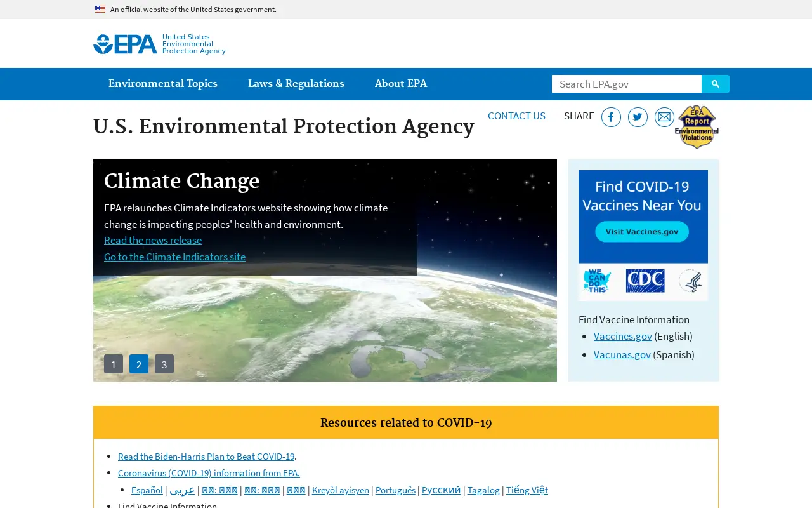Focus the Search EPA.gov field
Screen dimensions: 812x508
click(627, 84)
